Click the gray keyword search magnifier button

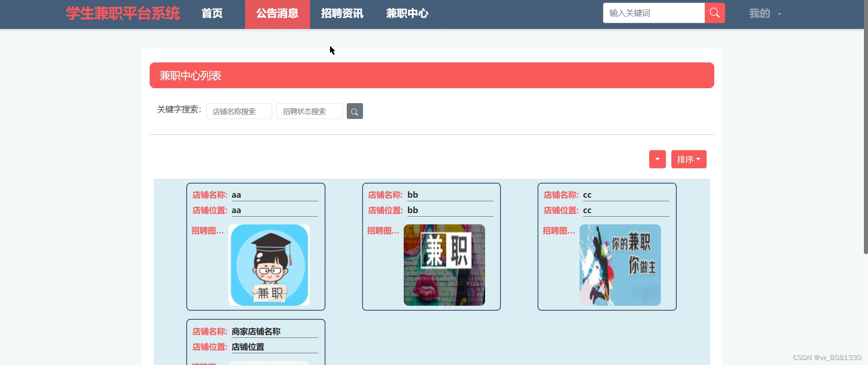[355, 111]
